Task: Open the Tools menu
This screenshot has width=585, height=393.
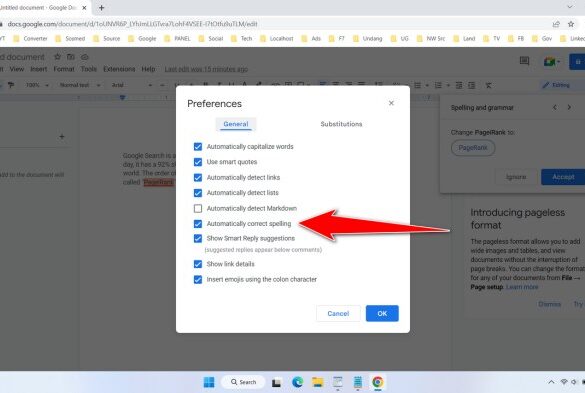Action: pos(88,69)
